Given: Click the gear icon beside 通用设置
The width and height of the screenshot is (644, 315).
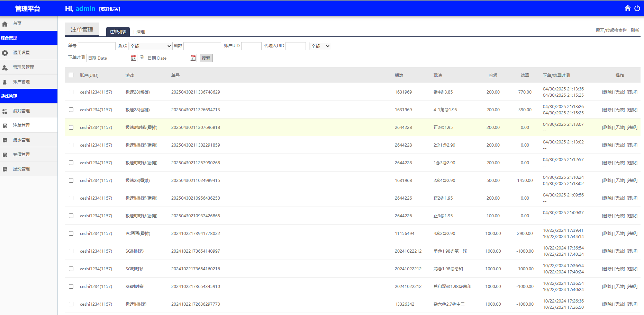Looking at the screenshot, I should coord(5,53).
